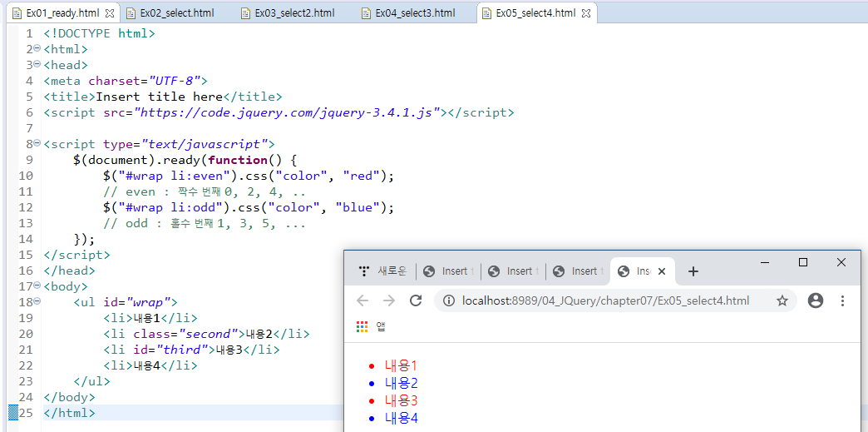Click the red 내용1 list item in browser
The height and width of the screenshot is (432, 868).
400,365
